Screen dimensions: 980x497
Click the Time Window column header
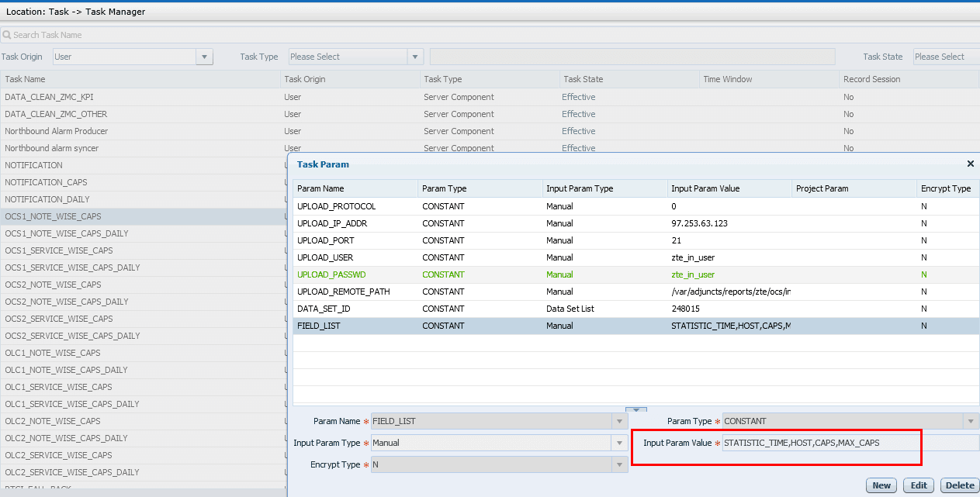pos(769,79)
